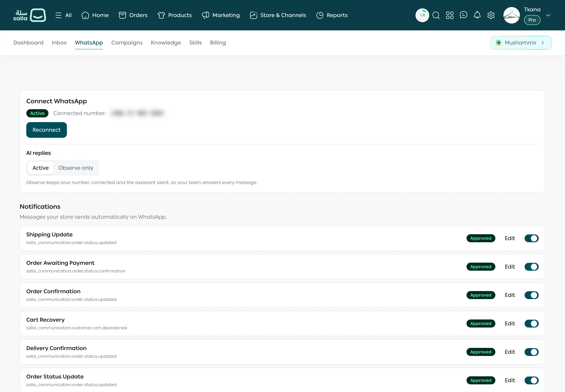Edit the Order Status Update template
Screen dimensions: 565x392
[510, 380]
